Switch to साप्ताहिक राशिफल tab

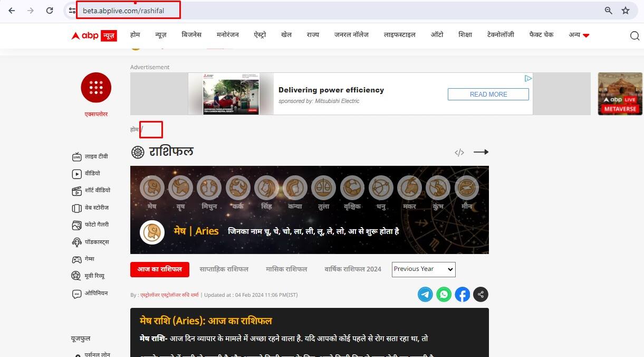coord(224,269)
